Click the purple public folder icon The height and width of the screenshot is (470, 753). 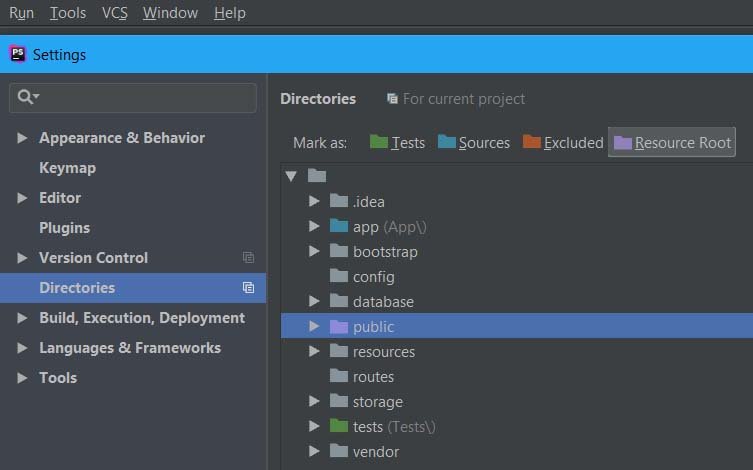338,327
